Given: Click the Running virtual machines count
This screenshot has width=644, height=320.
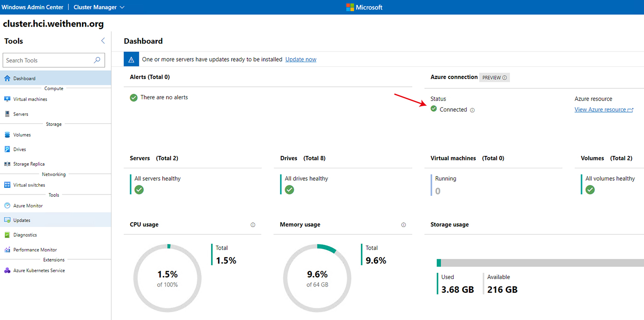Looking at the screenshot, I should [x=438, y=191].
